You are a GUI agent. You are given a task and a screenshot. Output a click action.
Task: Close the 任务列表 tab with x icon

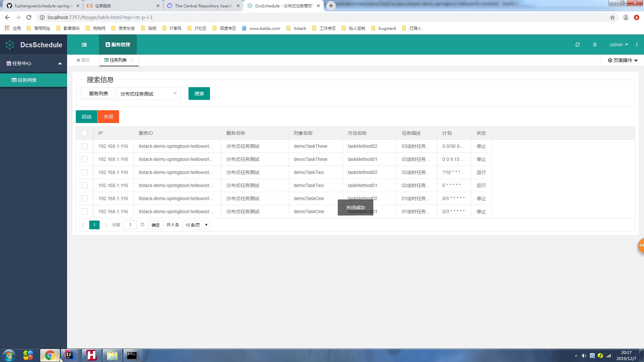click(131, 60)
